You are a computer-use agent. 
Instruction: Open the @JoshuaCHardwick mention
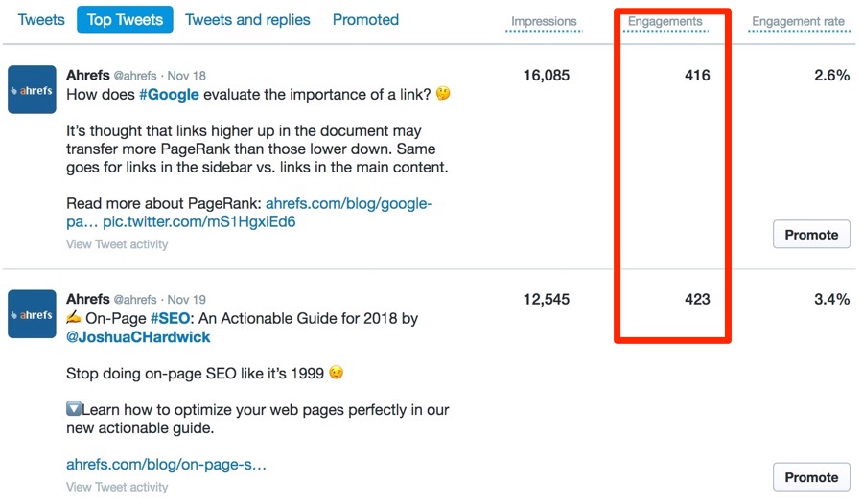tap(138, 337)
